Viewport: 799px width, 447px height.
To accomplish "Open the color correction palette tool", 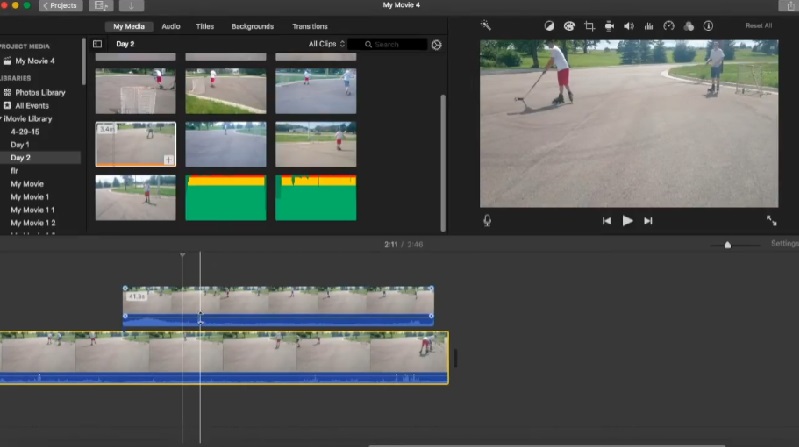I will (x=569, y=26).
